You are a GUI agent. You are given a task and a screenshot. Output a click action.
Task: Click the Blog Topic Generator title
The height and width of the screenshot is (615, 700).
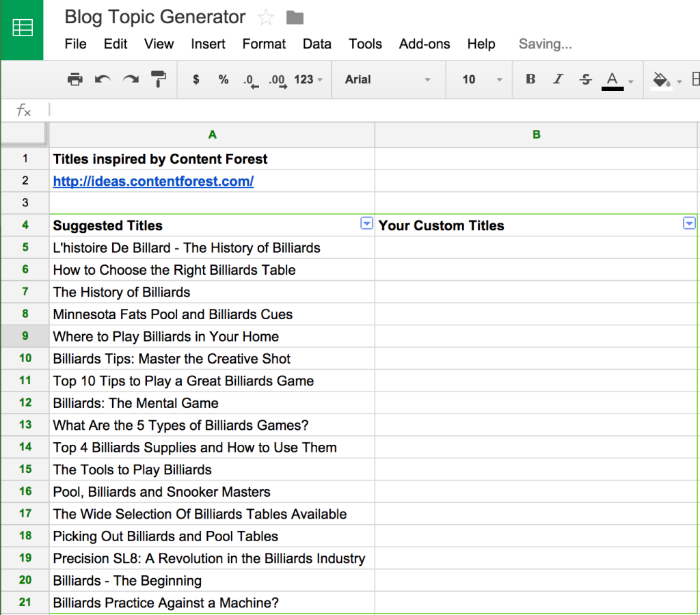155,17
